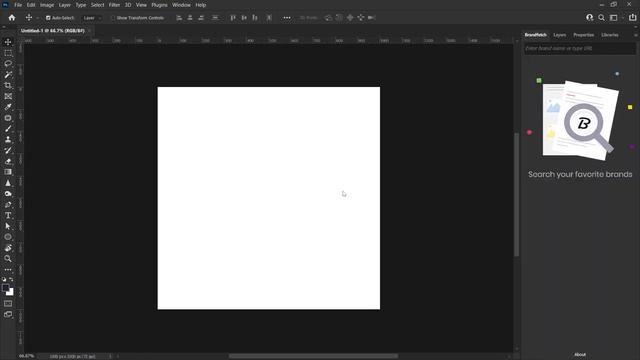Click the Share button at top right

coord(632,18)
